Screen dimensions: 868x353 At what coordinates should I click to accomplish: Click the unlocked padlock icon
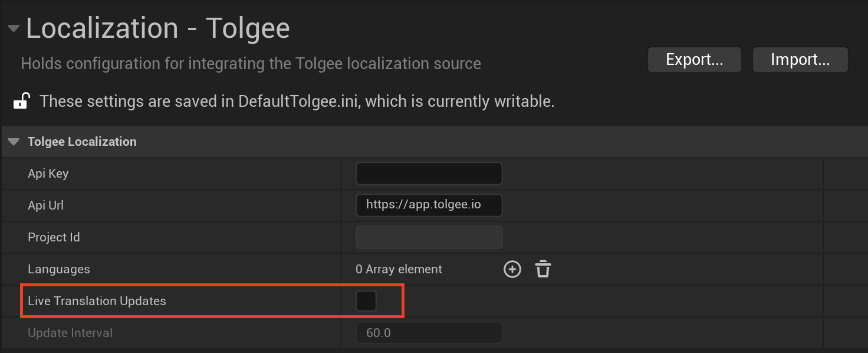coord(21,102)
